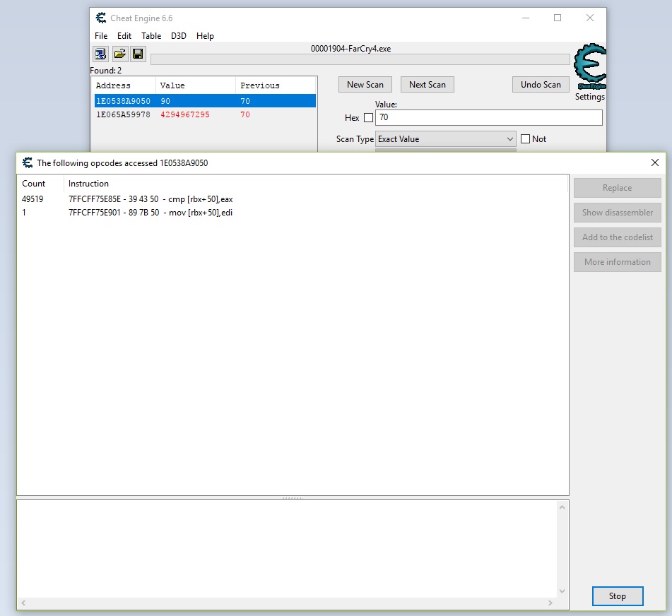Minimize the Cheat Engine window
The height and width of the screenshot is (616, 672).
click(x=526, y=18)
